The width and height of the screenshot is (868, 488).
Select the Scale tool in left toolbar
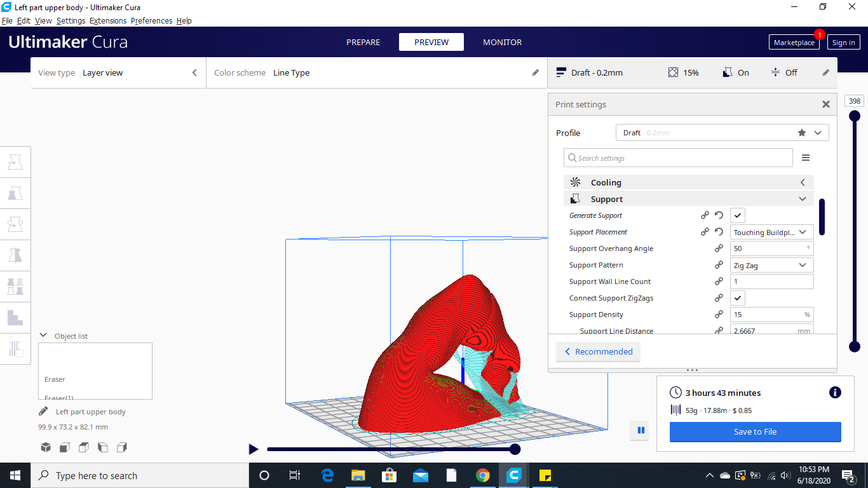click(x=15, y=193)
